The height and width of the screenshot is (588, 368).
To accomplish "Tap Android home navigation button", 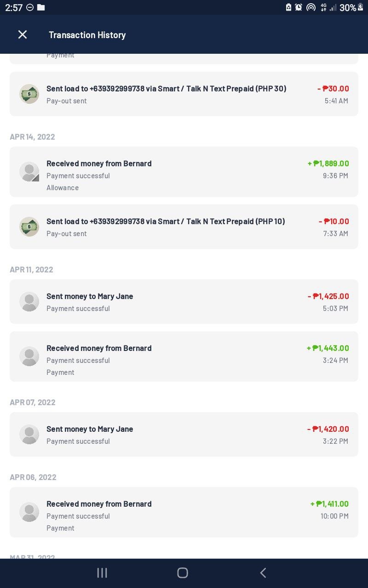I will [183, 572].
